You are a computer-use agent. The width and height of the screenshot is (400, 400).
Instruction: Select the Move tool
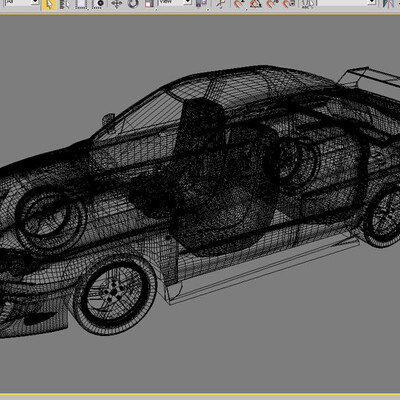[x=117, y=4]
